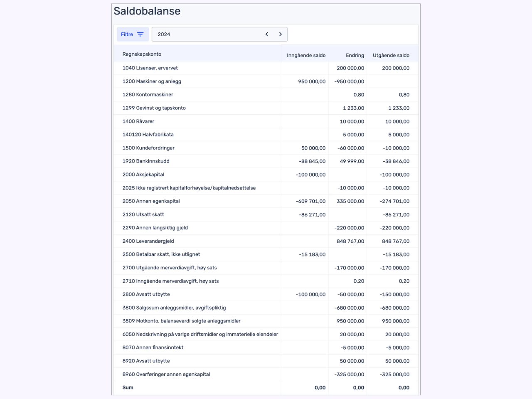Sort by Utgående saldo column header
Screen dimensions: 532x399
[391, 55]
